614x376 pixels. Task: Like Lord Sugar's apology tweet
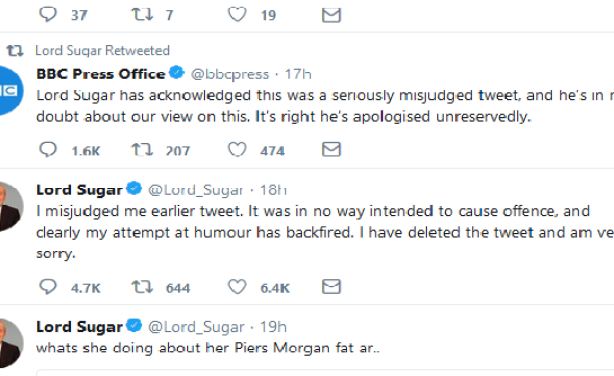[237, 287]
